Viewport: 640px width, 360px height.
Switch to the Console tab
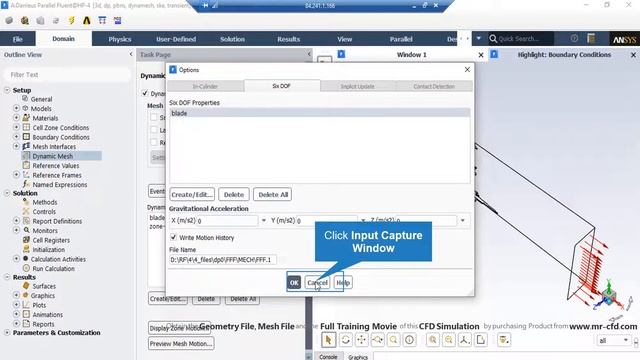tap(328, 357)
